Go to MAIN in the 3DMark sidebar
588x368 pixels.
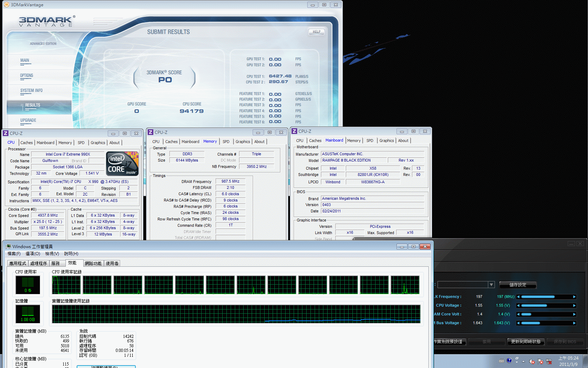click(x=25, y=60)
